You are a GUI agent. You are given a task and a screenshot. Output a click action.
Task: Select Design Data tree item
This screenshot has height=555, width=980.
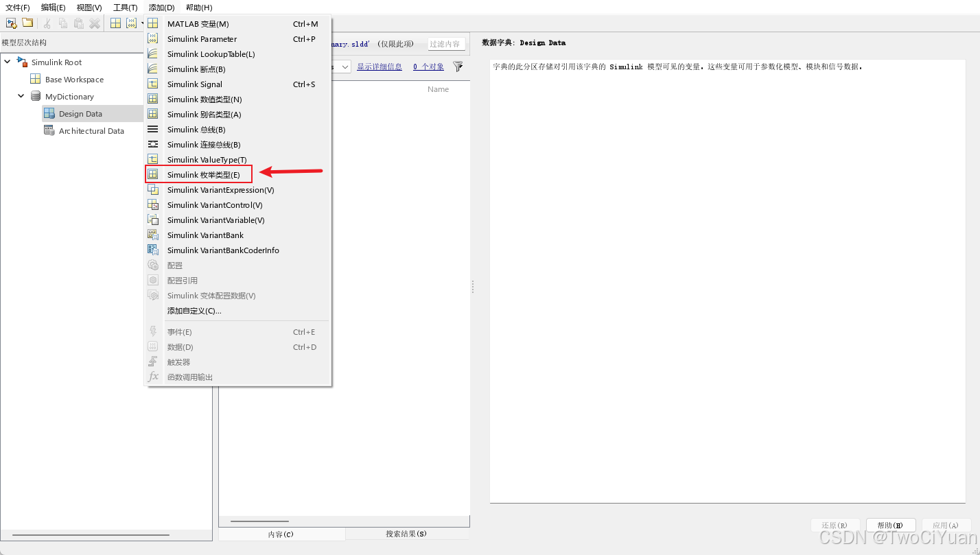coord(80,113)
